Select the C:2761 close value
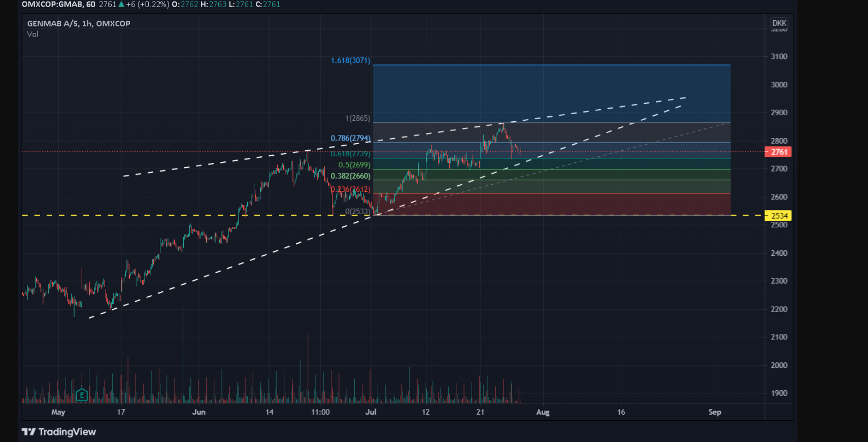 click(x=268, y=4)
